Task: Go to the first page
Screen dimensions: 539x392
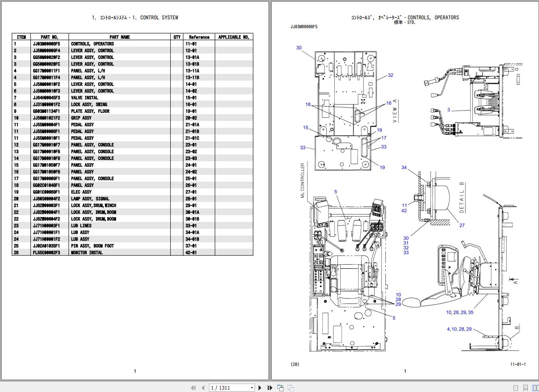Action: [x=193, y=388]
